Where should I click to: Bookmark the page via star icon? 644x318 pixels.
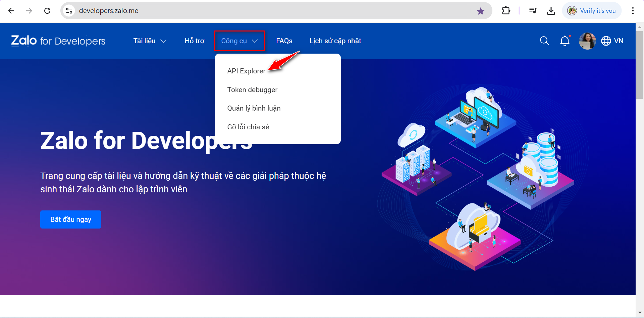pos(481,10)
